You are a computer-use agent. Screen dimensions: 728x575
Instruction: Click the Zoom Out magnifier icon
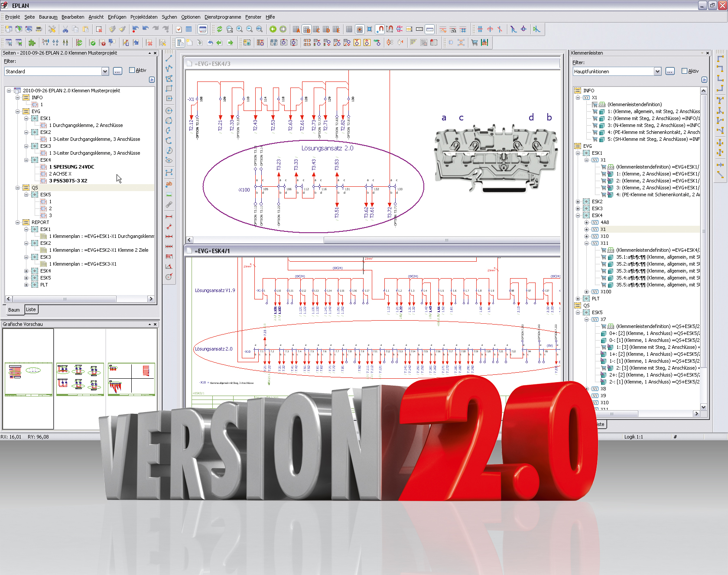[x=250, y=29]
